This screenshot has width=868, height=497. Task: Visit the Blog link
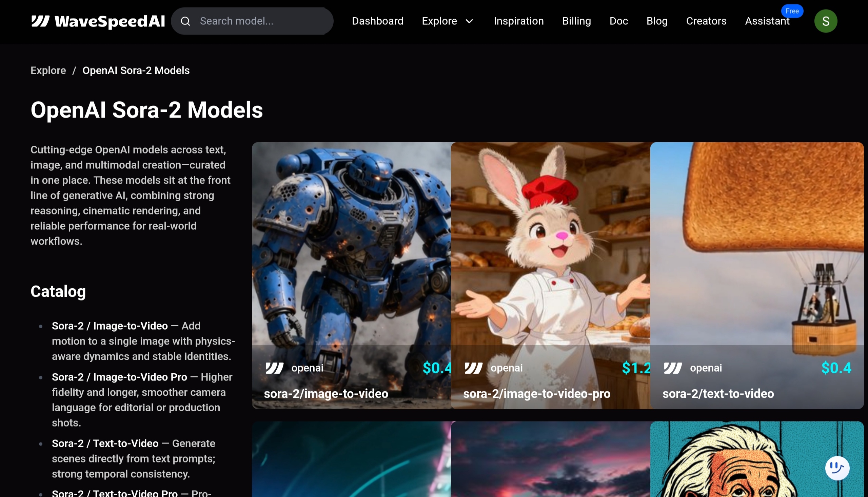(656, 21)
